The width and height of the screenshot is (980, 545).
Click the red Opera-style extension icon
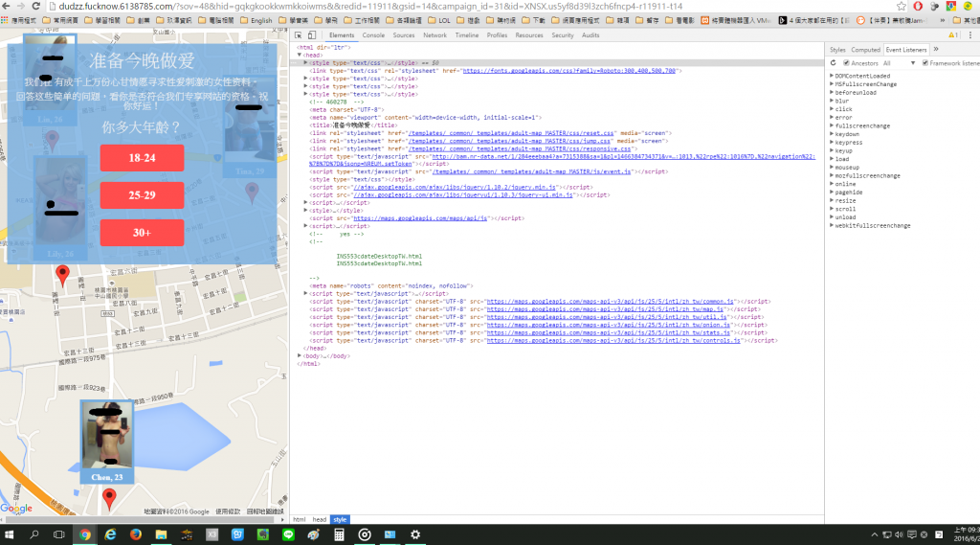(918, 7)
